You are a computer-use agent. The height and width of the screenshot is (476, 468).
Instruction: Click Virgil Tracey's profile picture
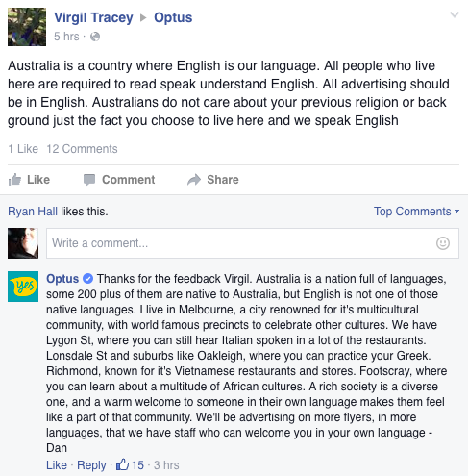click(x=27, y=27)
